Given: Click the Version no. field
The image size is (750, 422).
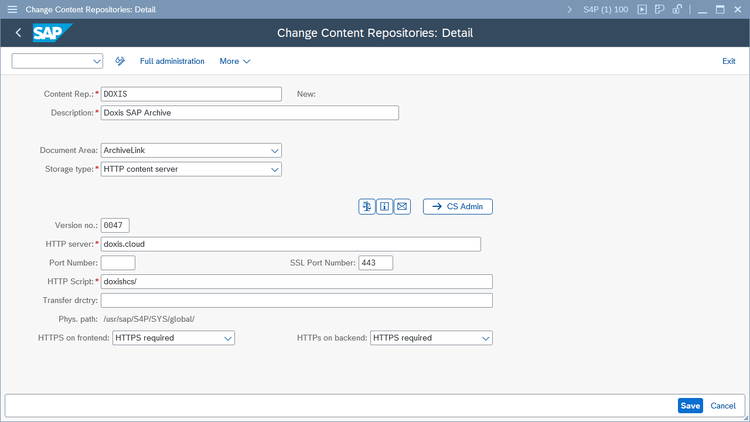Looking at the screenshot, I should pyautogui.click(x=115, y=225).
